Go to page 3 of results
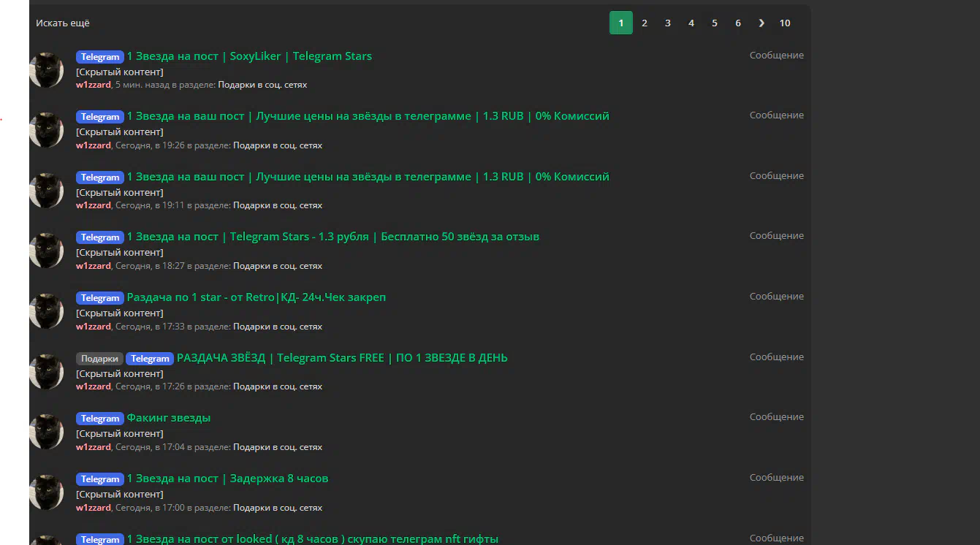Image resolution: width=980 pixels, height=545 pixels. [x=668, y=23]
